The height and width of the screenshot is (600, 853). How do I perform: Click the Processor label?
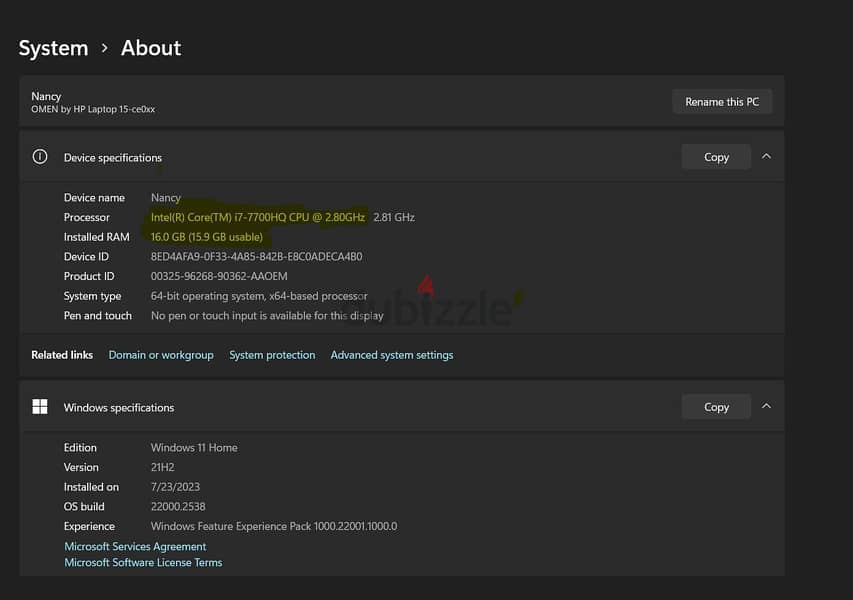86,217
